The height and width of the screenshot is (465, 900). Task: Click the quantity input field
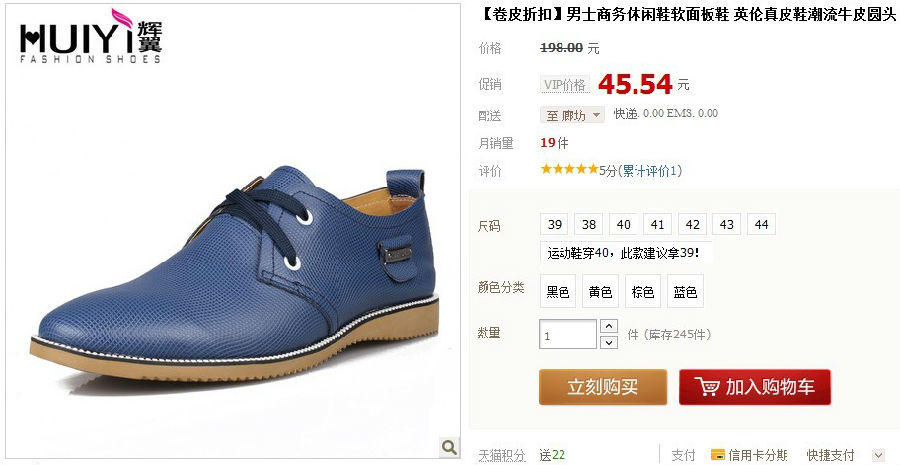pyautogui.click(x=568, y=334)
